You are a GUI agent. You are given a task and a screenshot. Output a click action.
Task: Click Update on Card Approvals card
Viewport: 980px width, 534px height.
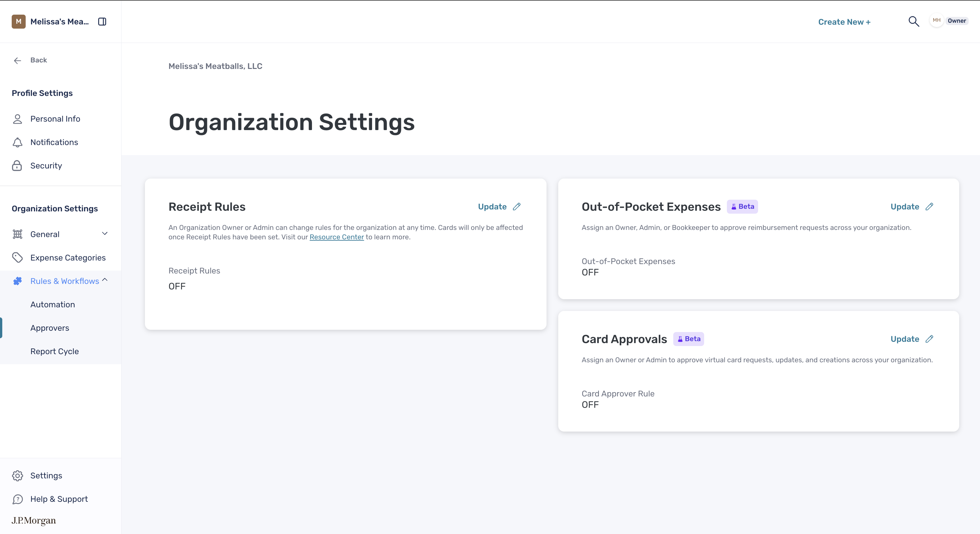pos(905,339)
